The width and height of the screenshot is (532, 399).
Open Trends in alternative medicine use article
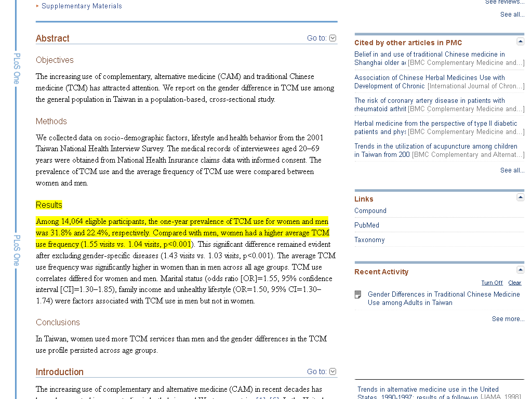[428, 393]
